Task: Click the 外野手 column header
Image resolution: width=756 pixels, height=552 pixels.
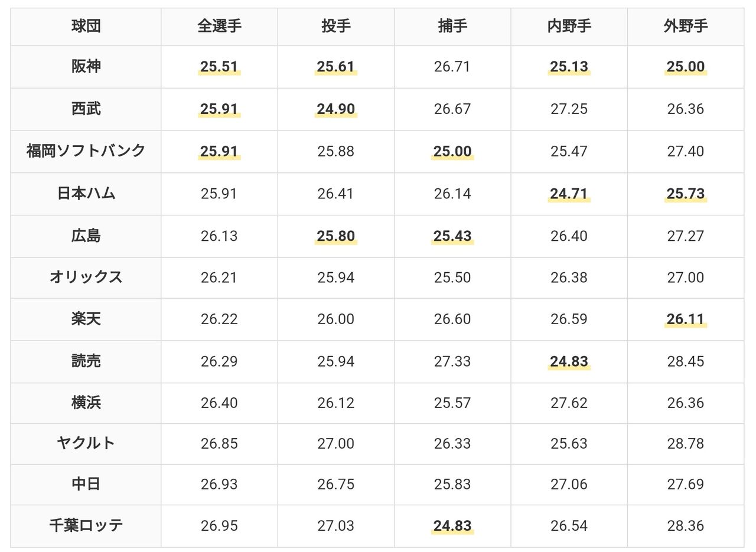Action: [685, 27]
